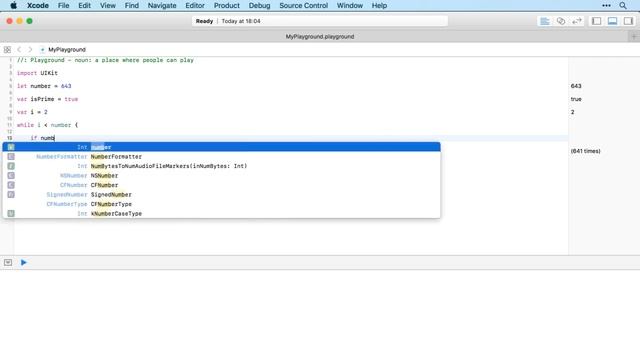
Task: Toggle the debug console show/hide button
Action: (8, 262)
